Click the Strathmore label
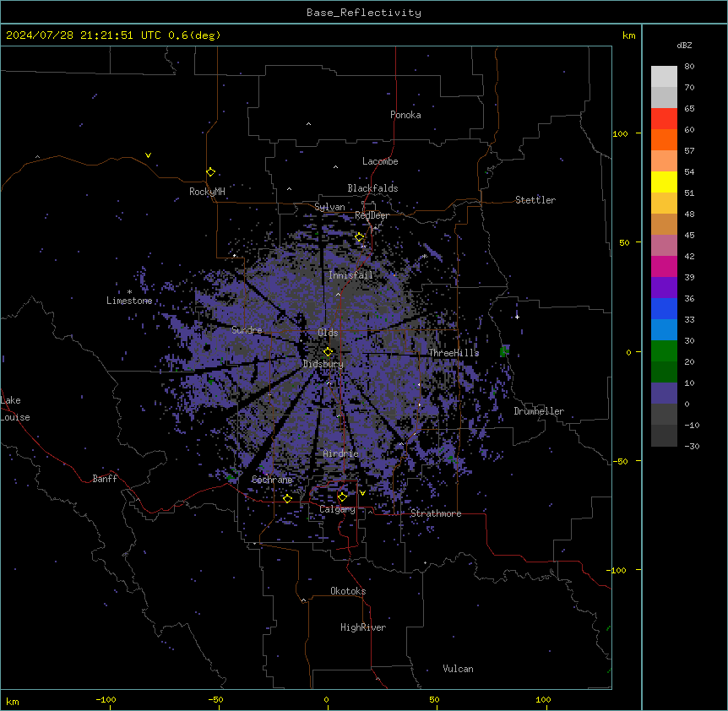Screen dimensions: 728x711 click(x=436, y=513)
